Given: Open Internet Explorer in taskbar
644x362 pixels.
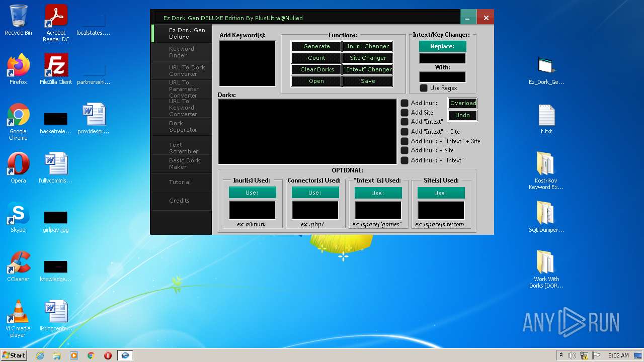Looking at the screenshot, I should tap(40, 355).
